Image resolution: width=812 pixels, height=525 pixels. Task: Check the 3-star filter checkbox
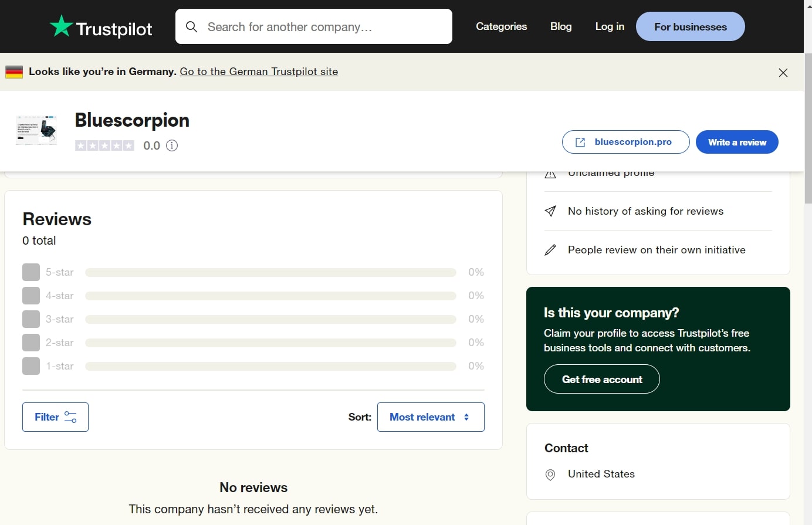[31, 319]
